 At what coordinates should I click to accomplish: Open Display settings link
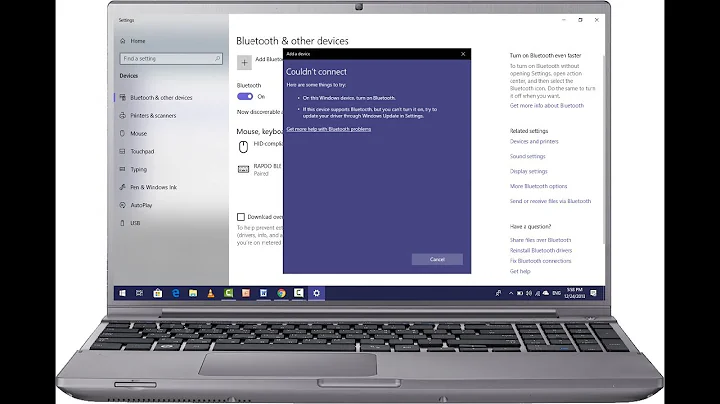click(529, 171)
